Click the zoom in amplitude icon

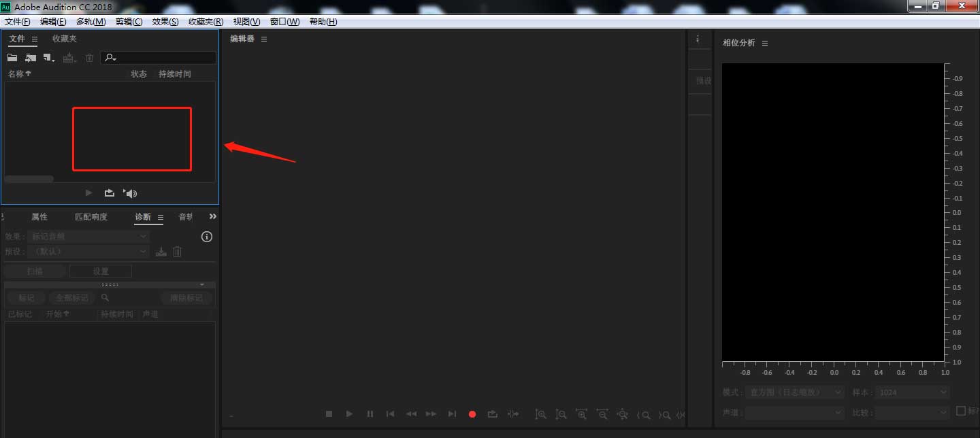click(x=540, y=414)
